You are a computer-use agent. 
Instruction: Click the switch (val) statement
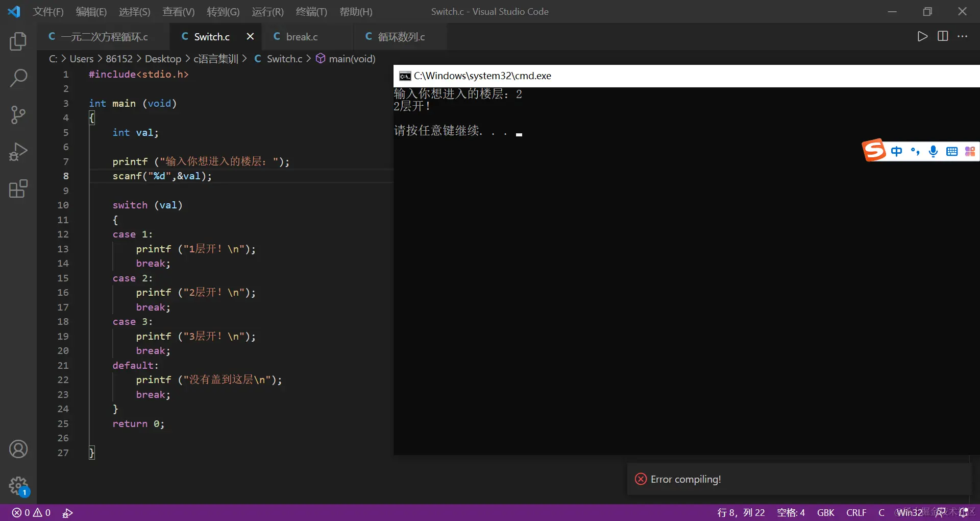pos(148,205)
